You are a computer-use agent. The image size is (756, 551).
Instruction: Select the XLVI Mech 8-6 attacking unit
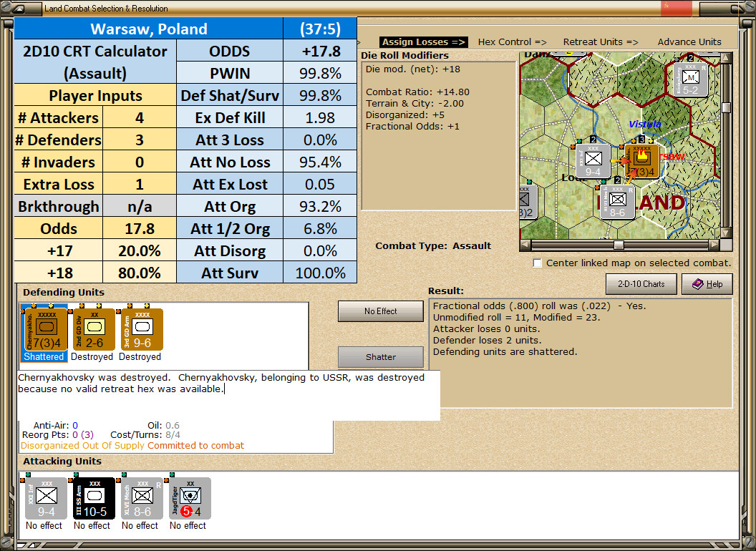pos(141,499)
